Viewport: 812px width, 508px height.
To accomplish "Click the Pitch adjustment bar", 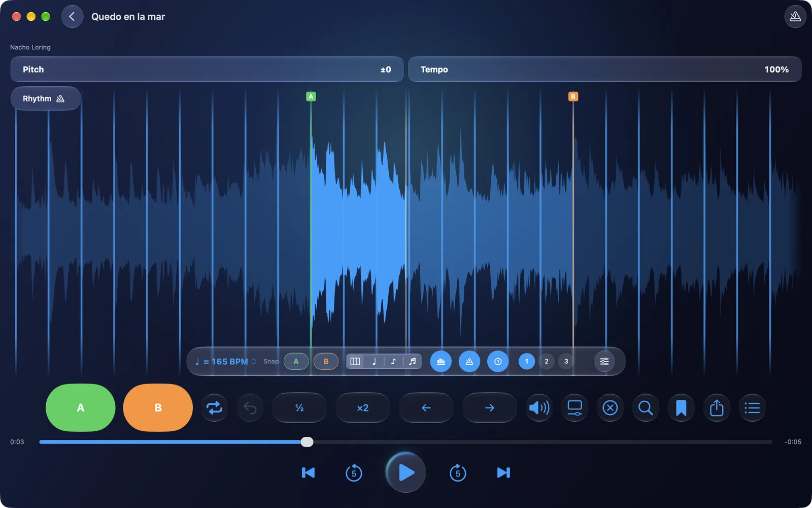I will pyautogui.click(x=207, y=69).
